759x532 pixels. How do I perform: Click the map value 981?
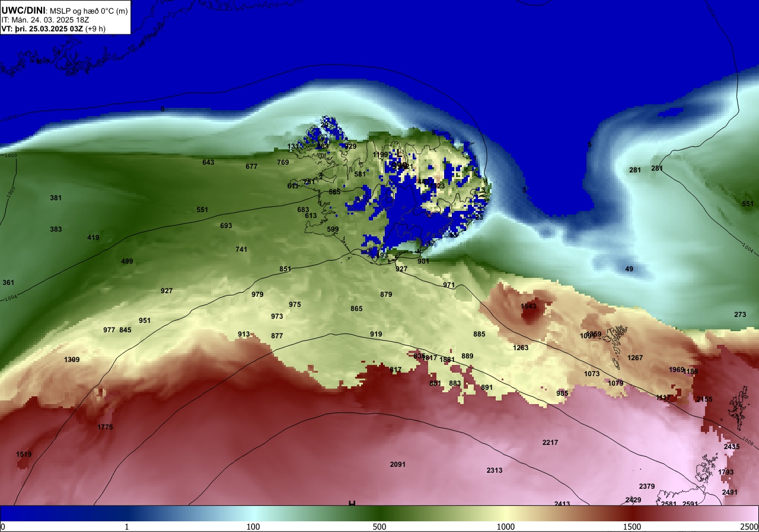click(423, 261)
